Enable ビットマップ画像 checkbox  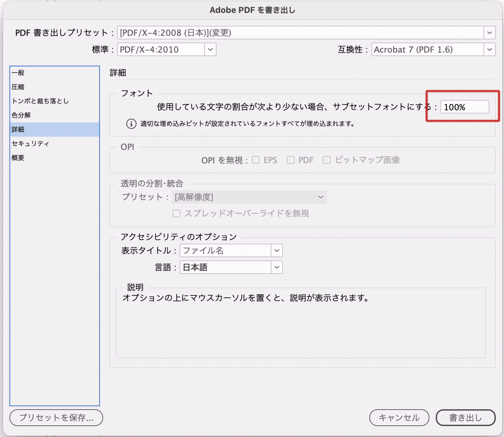327,160
